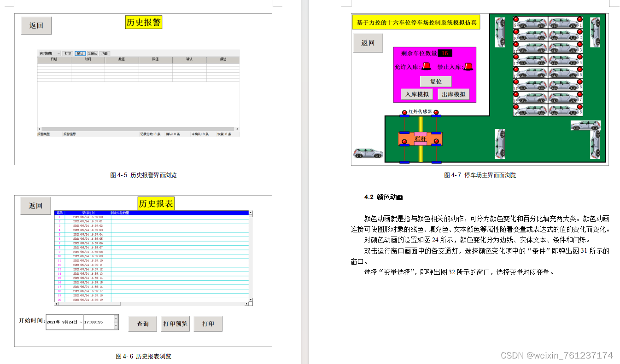620x364 pixels.
Task: Click red indicator light of space 3
Action: 580,44
